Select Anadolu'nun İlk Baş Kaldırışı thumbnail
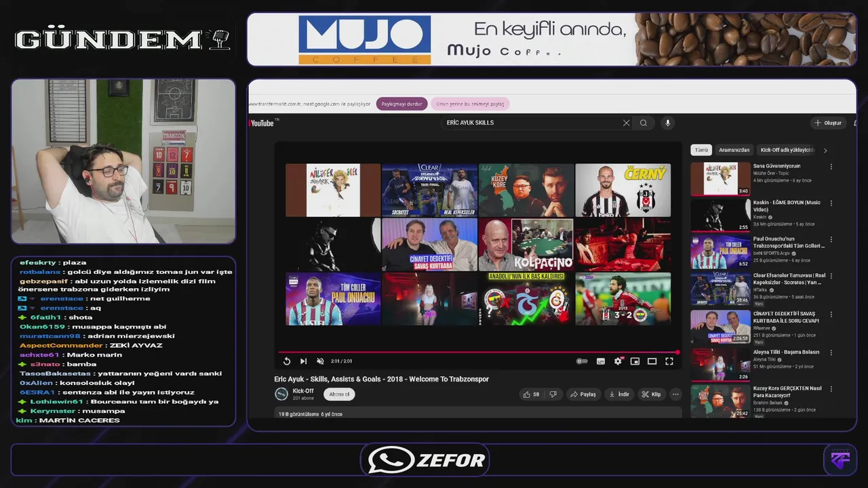 (526, 298)
